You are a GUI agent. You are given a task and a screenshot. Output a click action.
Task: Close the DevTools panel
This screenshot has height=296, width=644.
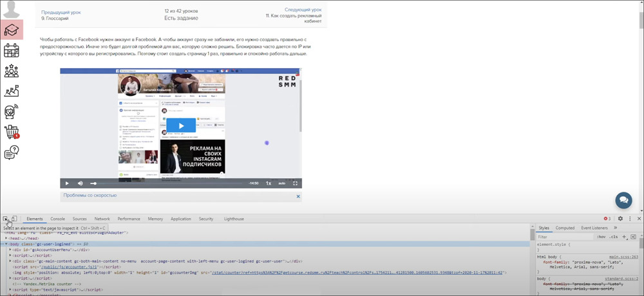pyautogui.click(x=639, y=219)
